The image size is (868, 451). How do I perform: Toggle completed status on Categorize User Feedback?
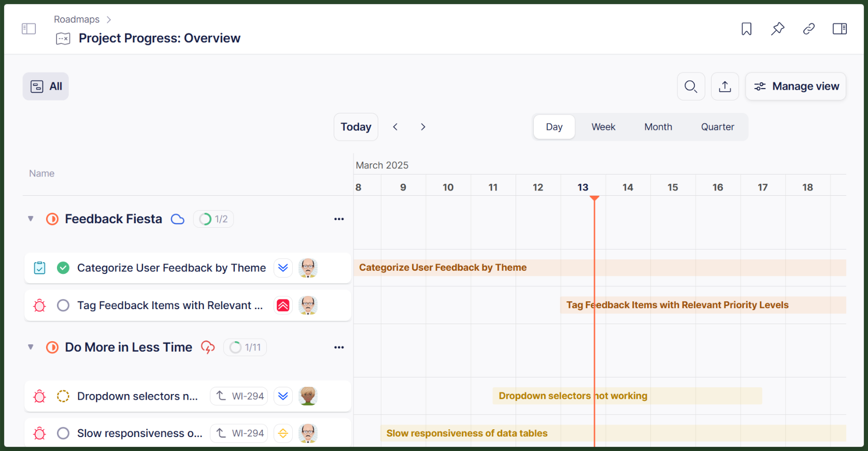click(63, 268)
